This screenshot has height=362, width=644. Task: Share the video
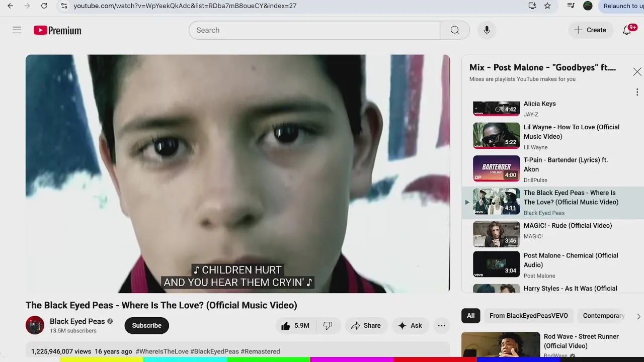[366, 325]
